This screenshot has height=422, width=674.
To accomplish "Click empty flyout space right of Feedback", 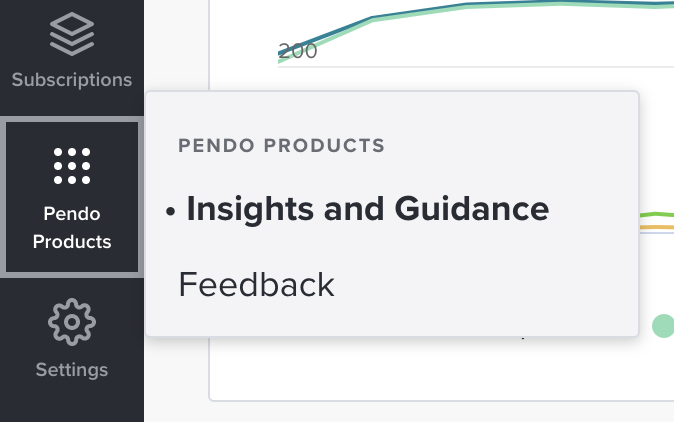I will (486, 284).
